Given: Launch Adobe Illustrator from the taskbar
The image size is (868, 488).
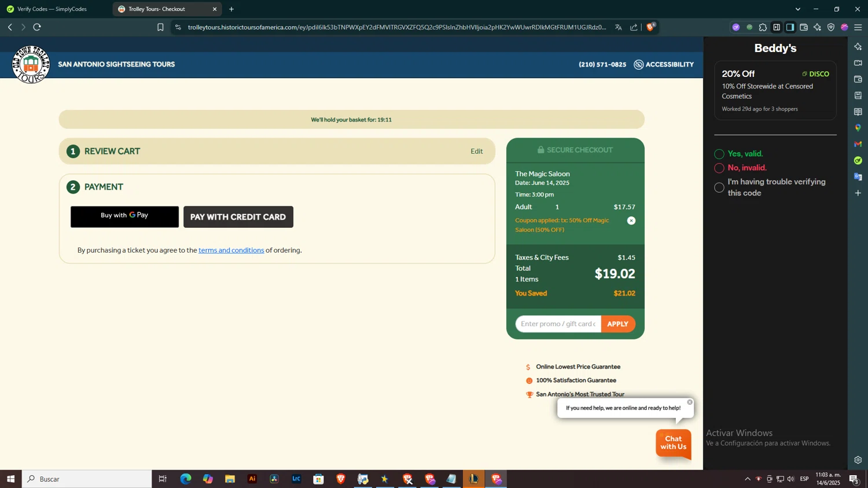Looking at the screenshot, I should click(252, 479).
